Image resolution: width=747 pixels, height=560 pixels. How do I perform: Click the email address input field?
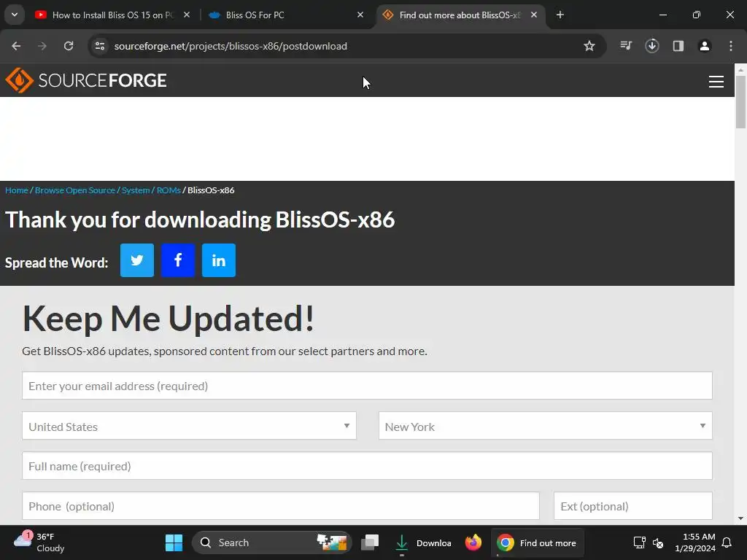368,386
